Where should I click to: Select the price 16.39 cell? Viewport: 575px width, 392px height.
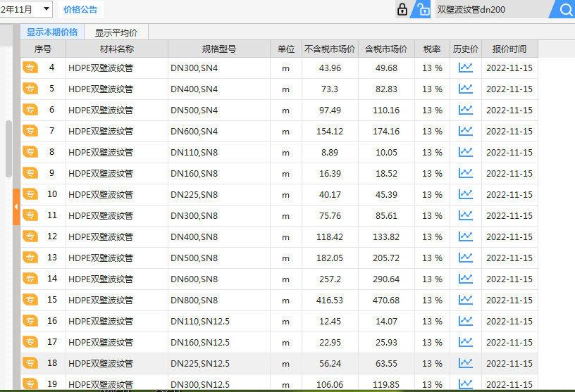click(330, 174)
